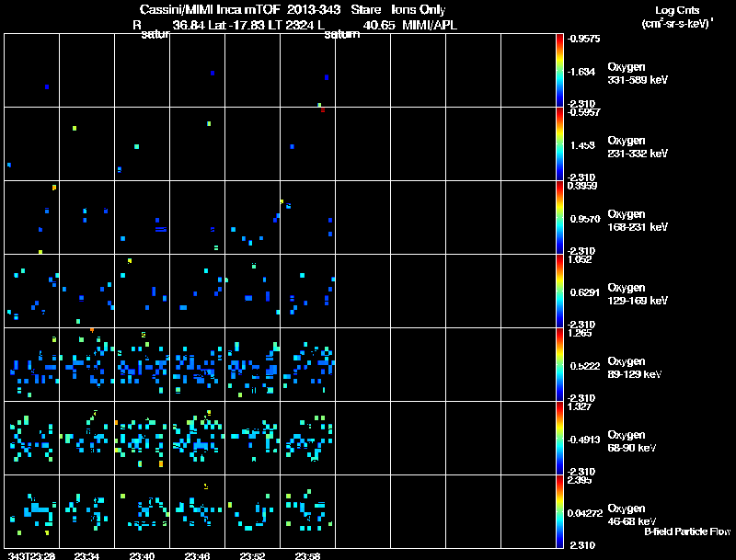Select the first 89-129 keV image panel
Image resolution: width=736 pixels, height=560 pixels.
point(31,364)
